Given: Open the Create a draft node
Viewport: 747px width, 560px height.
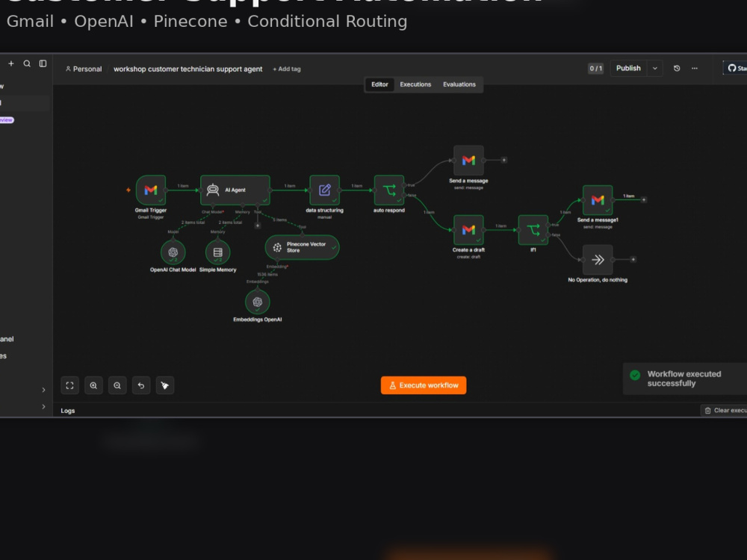Looking at the screenshot, I should (468, 230).
